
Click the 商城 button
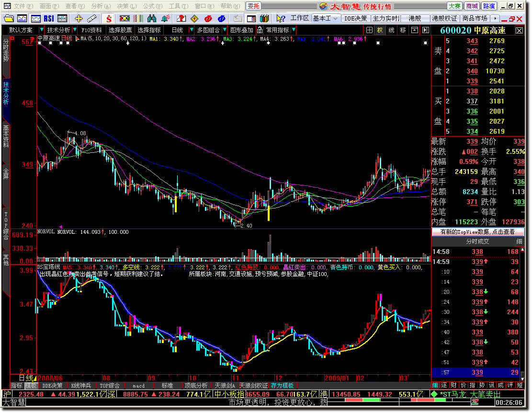(472, 6)
